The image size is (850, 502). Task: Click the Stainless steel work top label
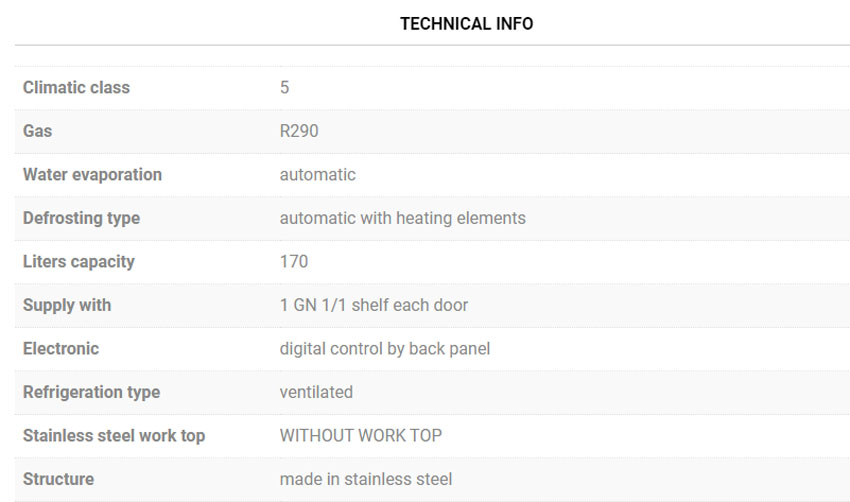[x=114, y=436]
